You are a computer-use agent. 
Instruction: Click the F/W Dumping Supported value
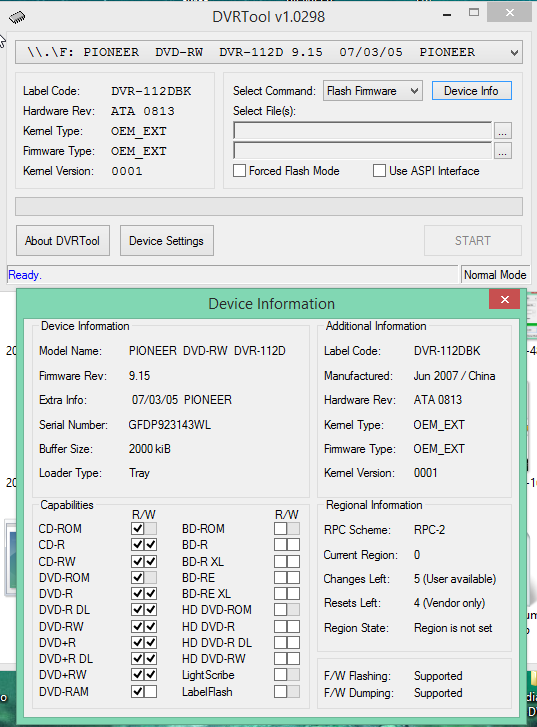point(438,693)
